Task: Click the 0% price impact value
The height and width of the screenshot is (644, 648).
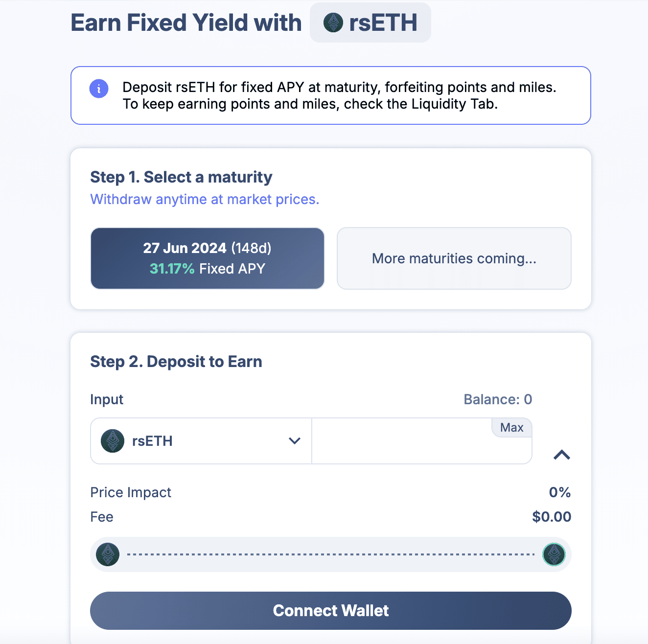Action: click(x=560, y=492)
